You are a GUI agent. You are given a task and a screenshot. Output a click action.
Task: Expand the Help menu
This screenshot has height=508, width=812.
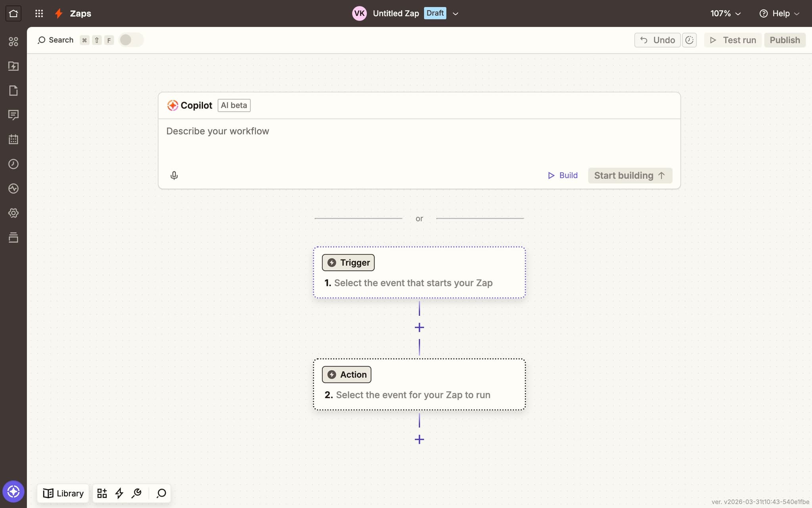pos(779,13)
